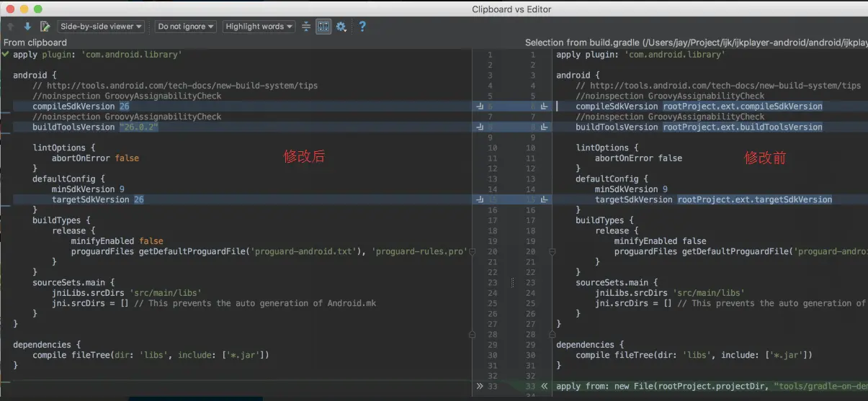Screen dimensions: 868x401
Task: Click rootProject.ext.buildToolsVersion in right pane
Action: 743,127
